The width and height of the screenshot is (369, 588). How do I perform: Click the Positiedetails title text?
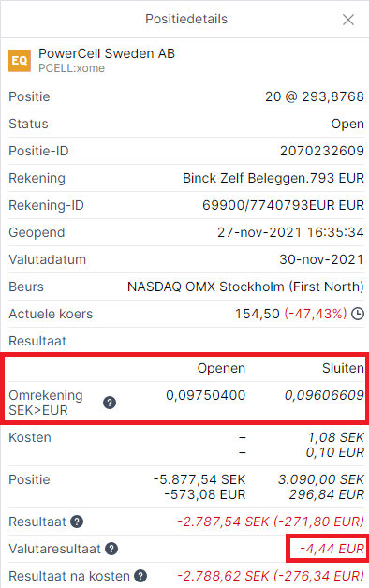(x=186, y=19)
